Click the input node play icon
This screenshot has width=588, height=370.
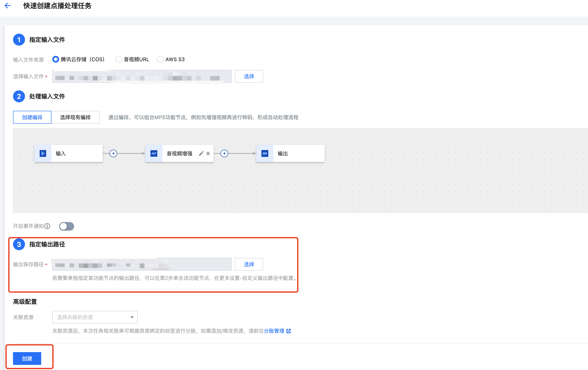tap(43, 153)
